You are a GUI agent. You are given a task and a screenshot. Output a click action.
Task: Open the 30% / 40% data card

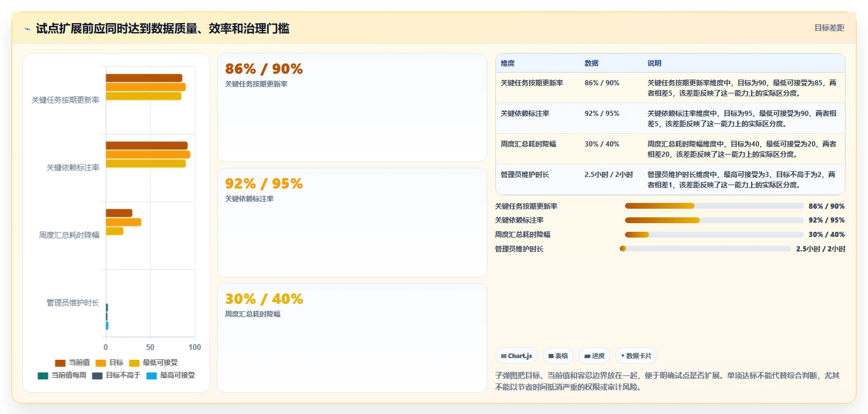tap(352, 338)
